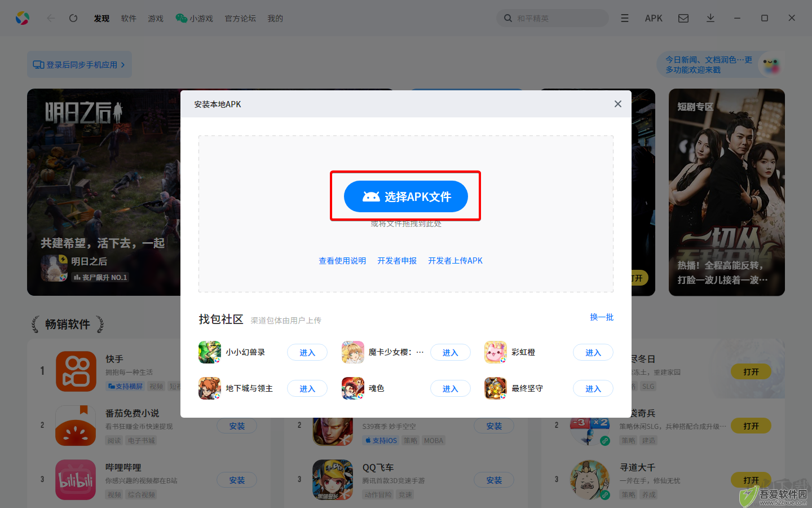Enter the 地下城与领主 community
This screenshot has height=508, width=812.
(x=307, y=388)
